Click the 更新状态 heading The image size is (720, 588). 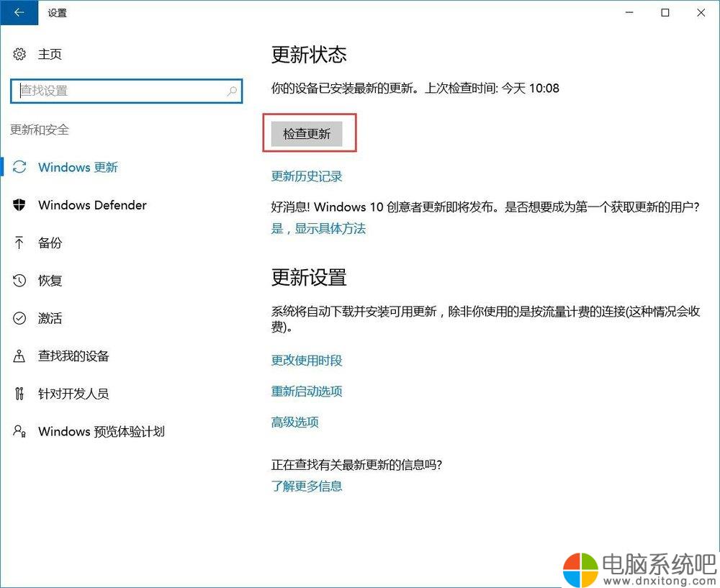309,55
